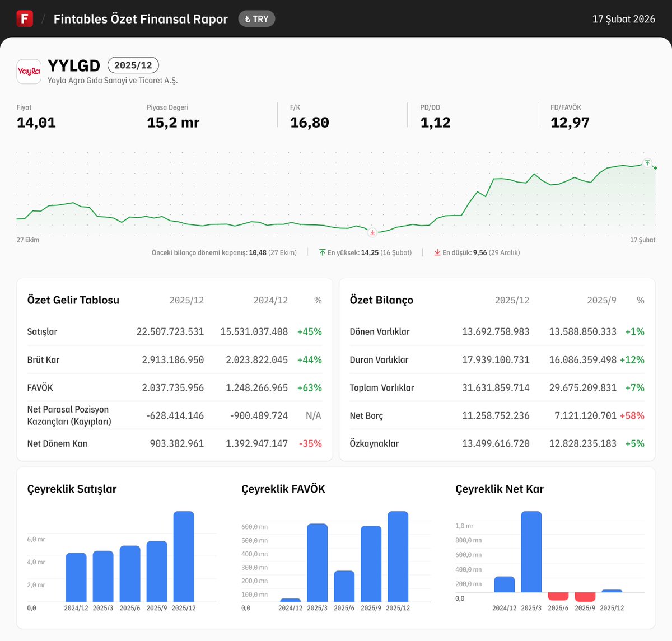Click the 2024/12 bar in Çeyreklik Satışlar
The width and height of the screenshot is (672, 641).
(76, 577)
